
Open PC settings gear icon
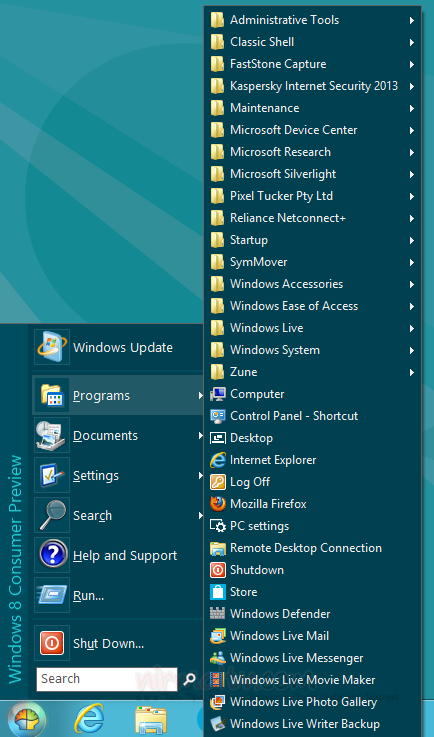(x=218, y=526)
